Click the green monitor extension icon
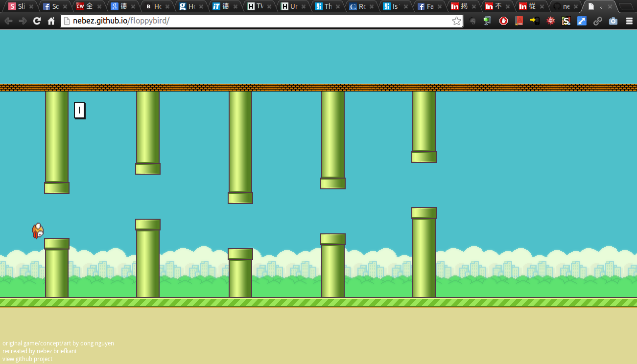Screen dimensions: 637x364 488,21
